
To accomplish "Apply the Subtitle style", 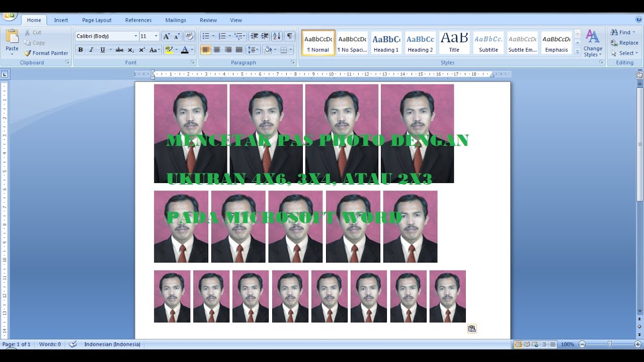I will tap(489, 43).
